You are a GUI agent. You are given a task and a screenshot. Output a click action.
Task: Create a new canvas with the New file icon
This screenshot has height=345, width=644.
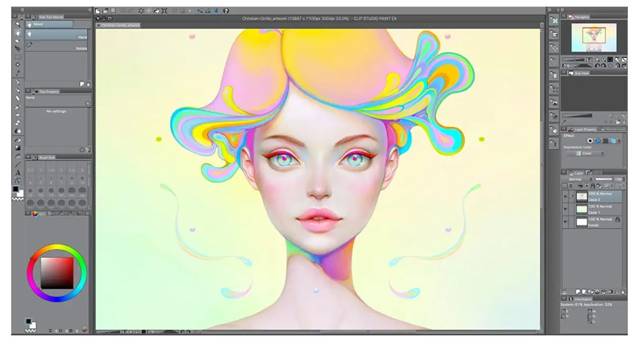[98, 11]
